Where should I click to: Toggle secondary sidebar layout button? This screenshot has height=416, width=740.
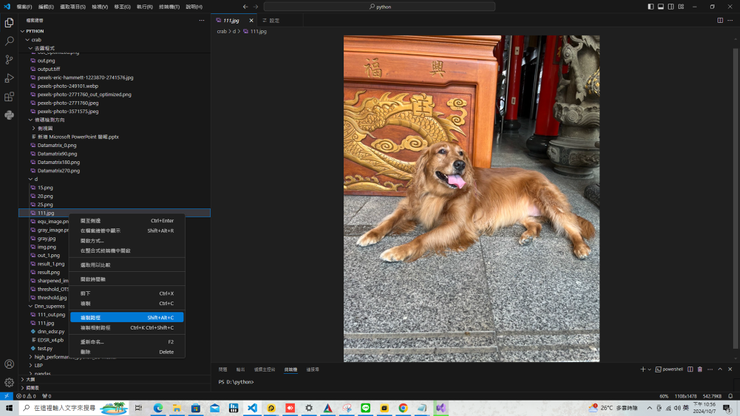(670, 6)
